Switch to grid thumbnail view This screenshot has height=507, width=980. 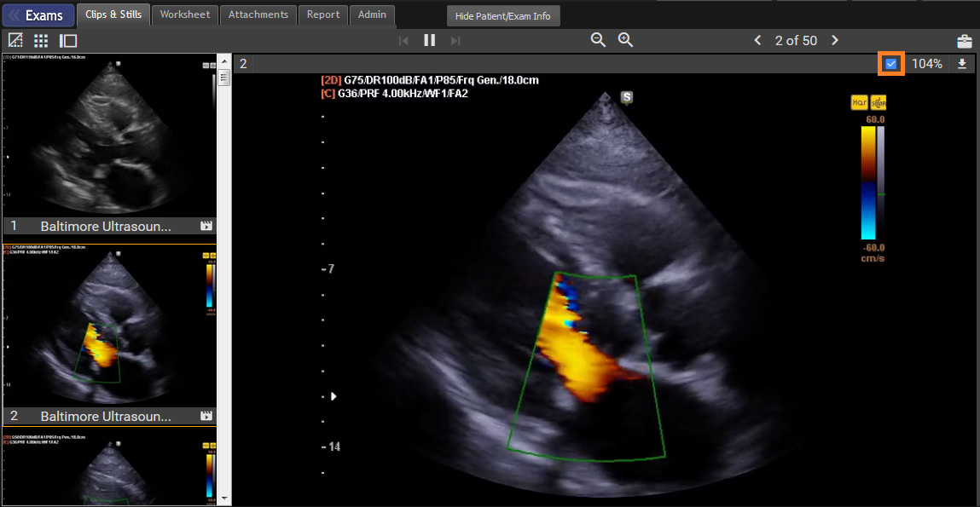(41, 40)
